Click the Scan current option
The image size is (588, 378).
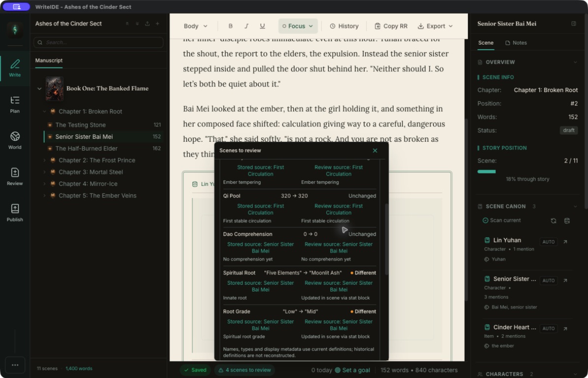tap(501, 220)
